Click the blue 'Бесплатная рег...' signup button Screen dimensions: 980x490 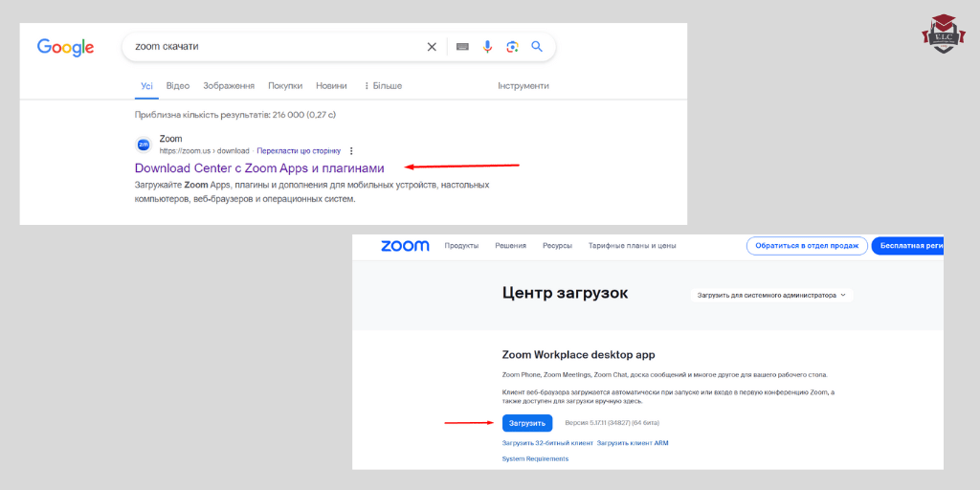pyautogui.click(x=907, y=246)
